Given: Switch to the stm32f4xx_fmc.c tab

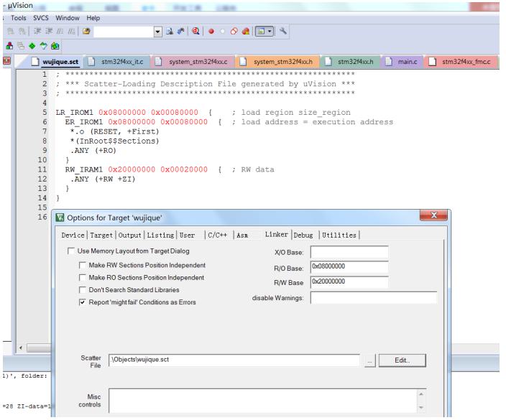Looking at the screenshot, I should (461, 62).
